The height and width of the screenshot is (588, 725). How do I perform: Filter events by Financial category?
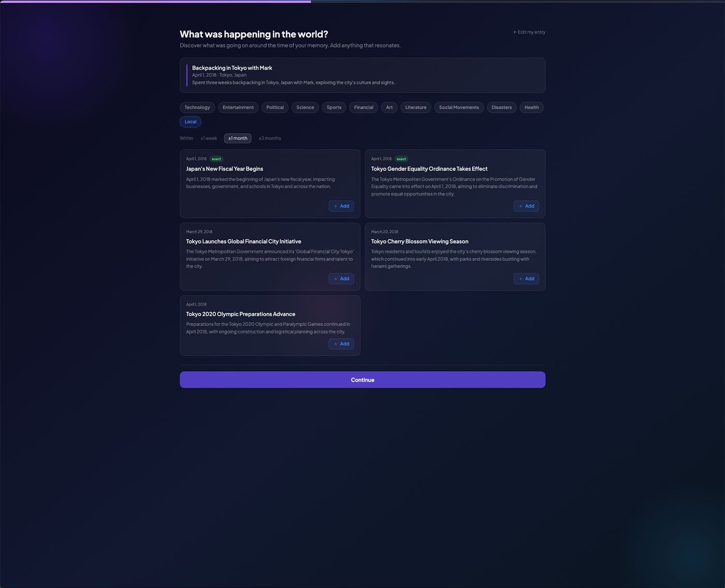pos(364,108)
